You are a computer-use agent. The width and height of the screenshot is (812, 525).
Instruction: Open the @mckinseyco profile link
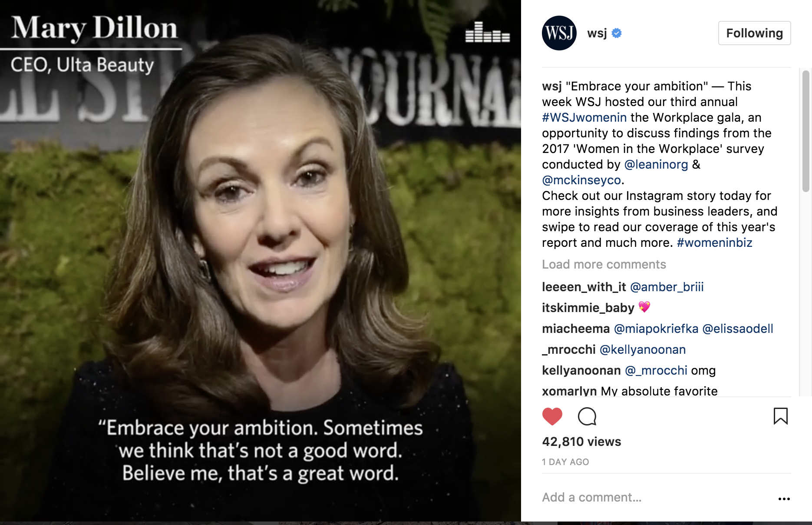581,180
